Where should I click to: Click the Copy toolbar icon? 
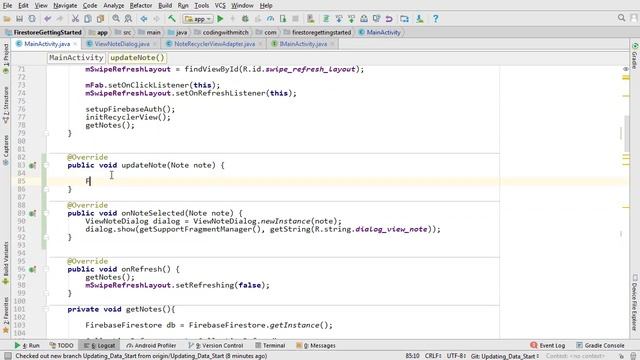coord(88,19)
